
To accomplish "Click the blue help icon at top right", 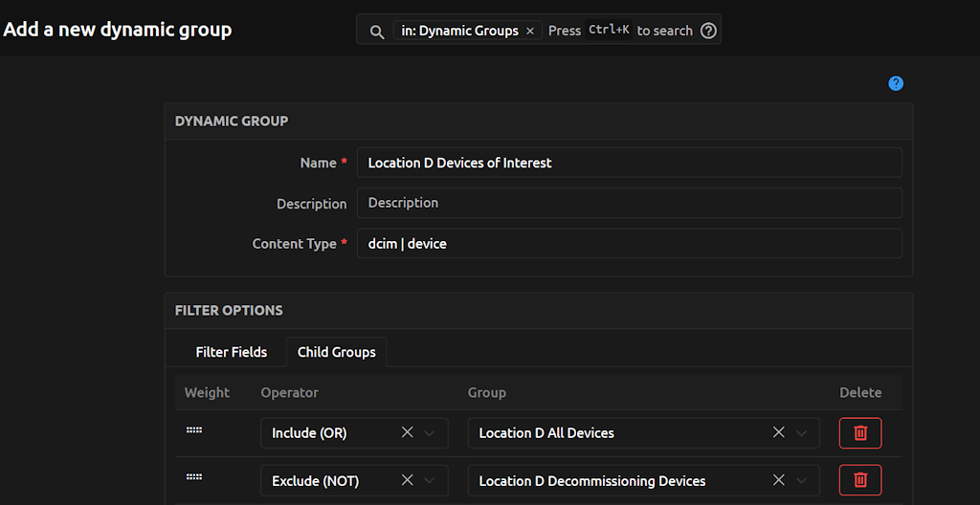I will [x=896, y=83].
